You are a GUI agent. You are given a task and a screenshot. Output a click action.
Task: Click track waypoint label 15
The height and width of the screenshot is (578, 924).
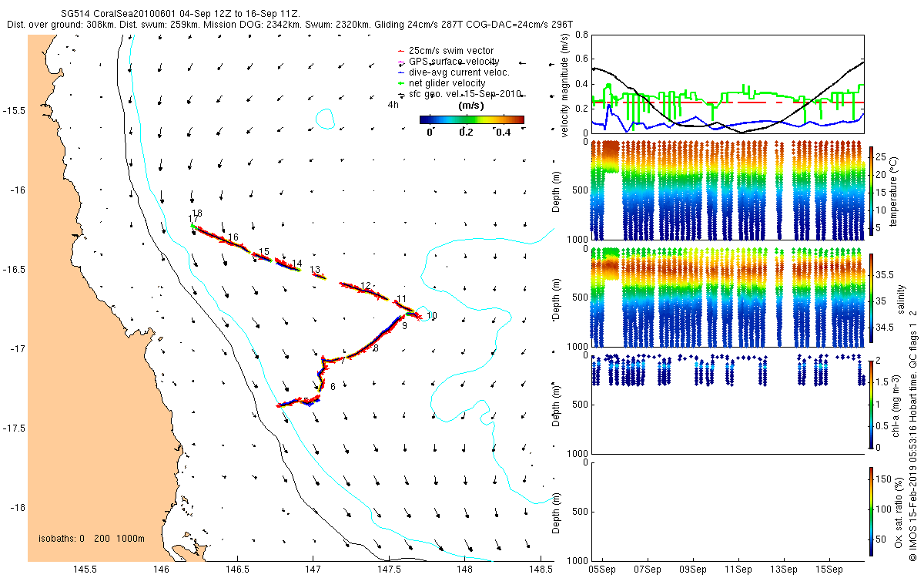(x=264, y=252)
